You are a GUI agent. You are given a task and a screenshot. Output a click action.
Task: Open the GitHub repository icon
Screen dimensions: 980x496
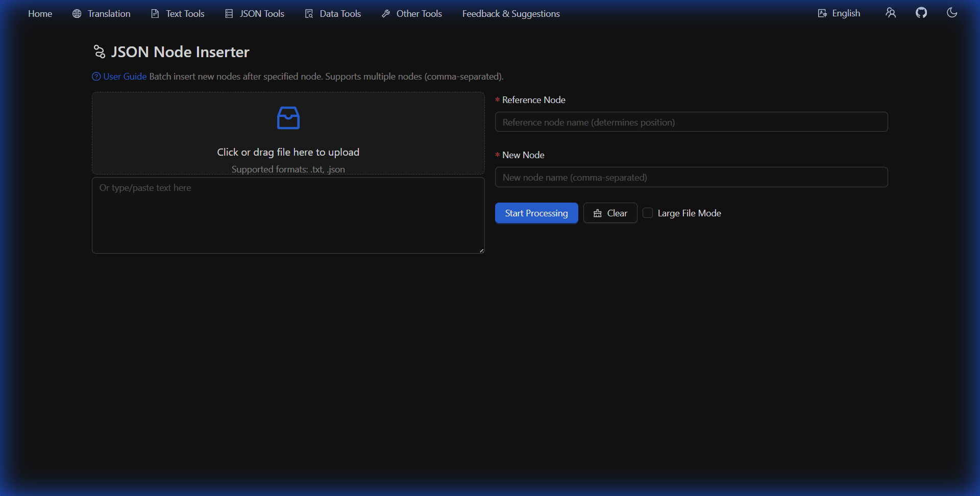(x=922, y=13)
